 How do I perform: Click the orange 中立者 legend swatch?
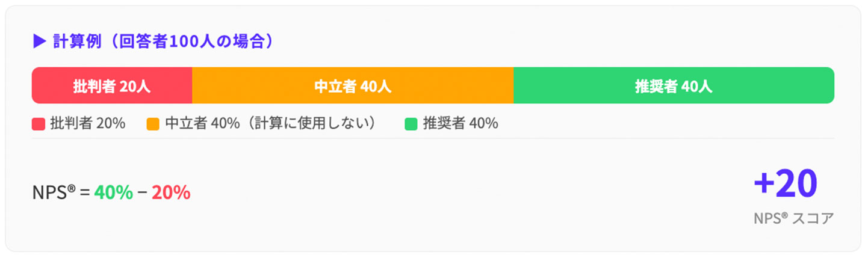pyautogui.click(x=153, y=124)
